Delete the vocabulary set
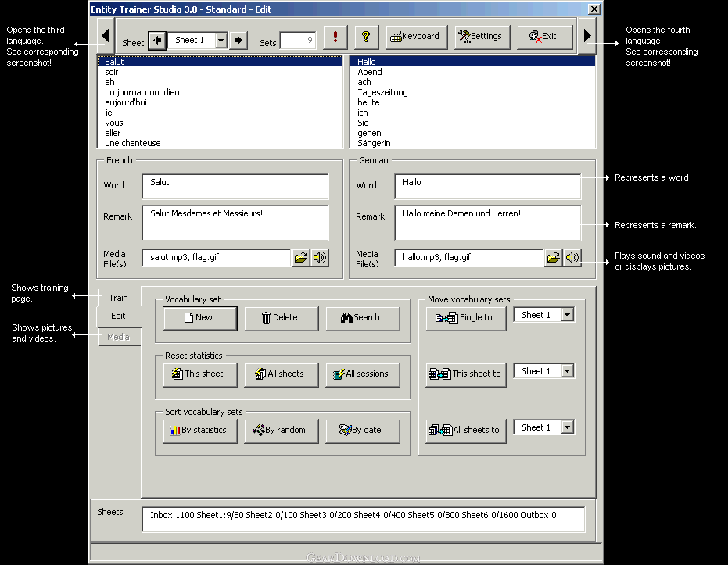 [x=282, y=318]
